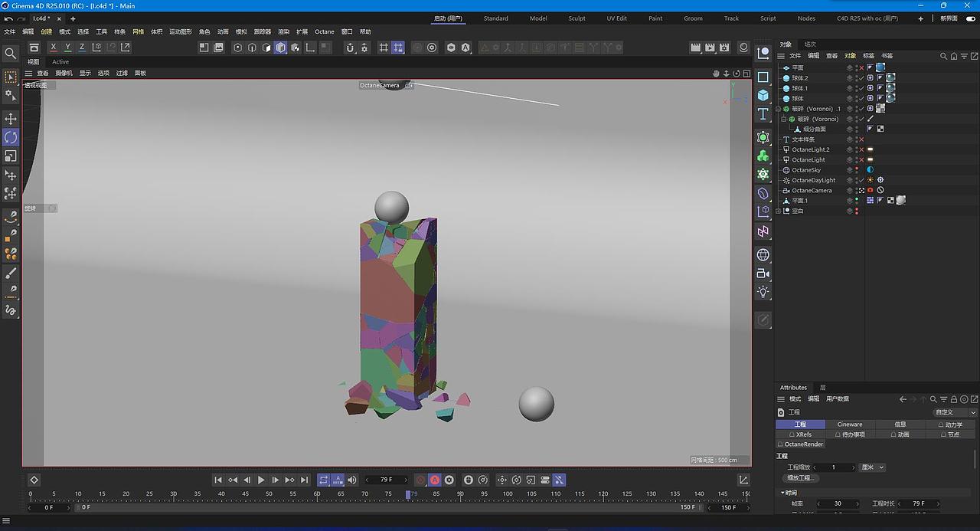Click the 工程缩放 value field
Viewport: 980px width, 531px height.
pyautogui.click(x=834, y=467)
